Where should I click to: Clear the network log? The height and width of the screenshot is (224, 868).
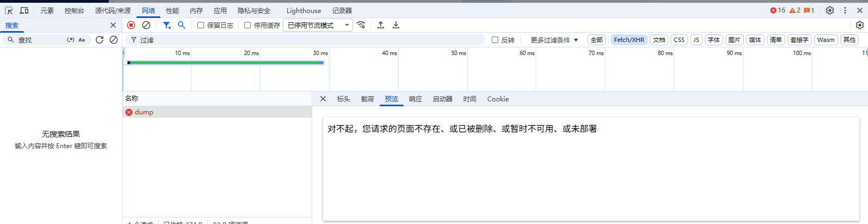(x=146, y=25)
